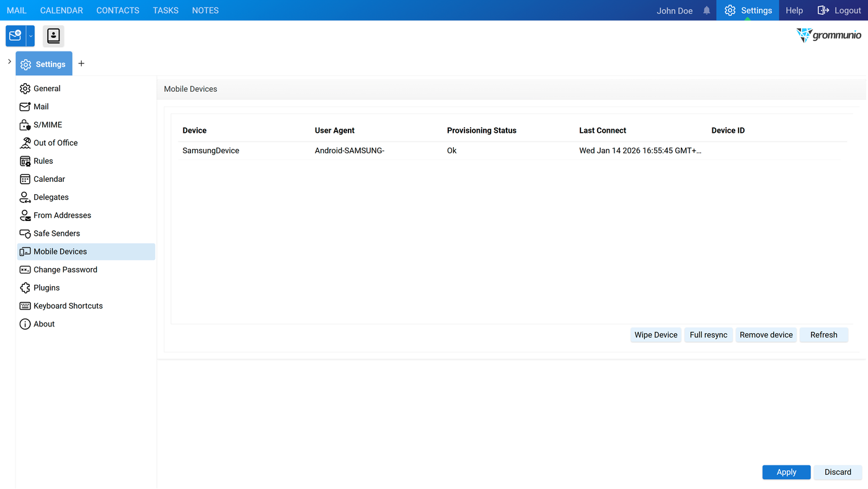The image size is (868, 489).
Task: Sort by Device ID column header
Action: pyautogui.click(x=728, y=130)
